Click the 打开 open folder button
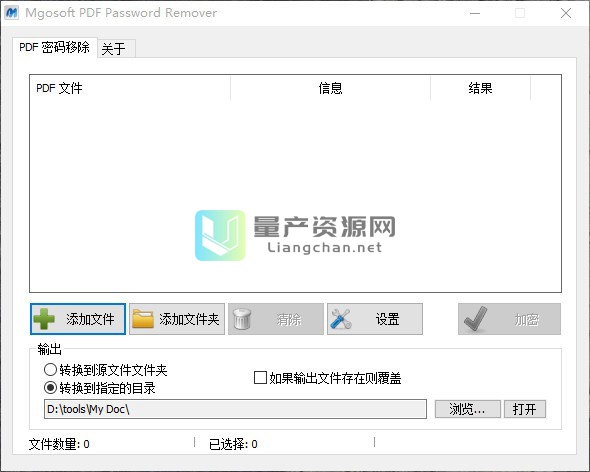 (x=525, y=409)
